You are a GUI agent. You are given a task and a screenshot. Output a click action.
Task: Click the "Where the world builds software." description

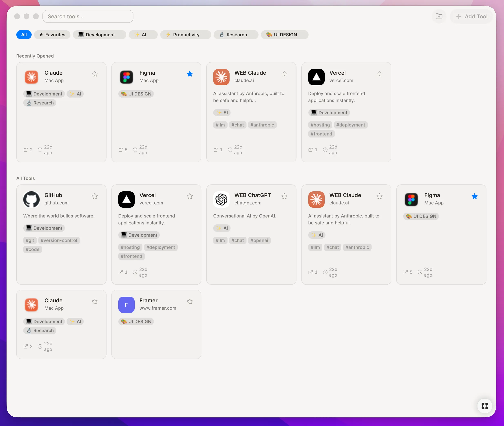[59, 216]
